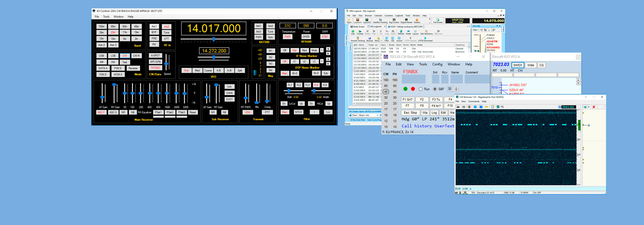Viewport: 644px width, 225px height.
Task: Click red X icon in CW Skimmer
Action: point(594,107)
